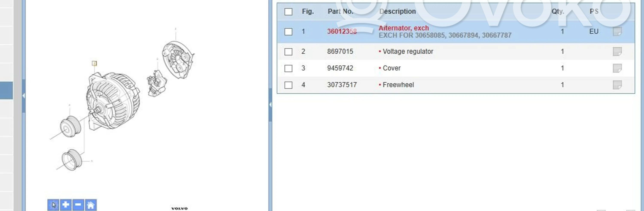Zoom in on the diagram
Image resolution: width=644 pixels, height=211 pixels.
point(66,205)
